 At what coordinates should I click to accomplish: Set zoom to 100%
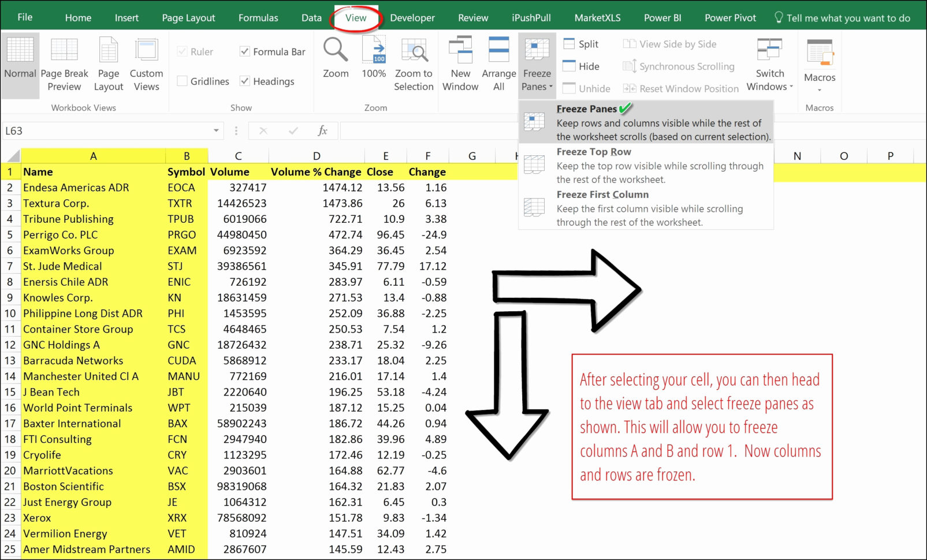[x=374, y=64]
